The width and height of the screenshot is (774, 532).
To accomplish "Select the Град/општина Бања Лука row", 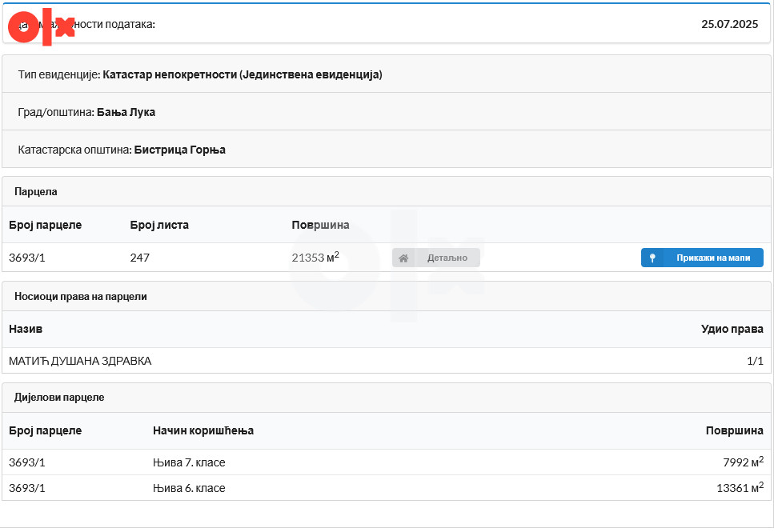I will coord(387,112).
